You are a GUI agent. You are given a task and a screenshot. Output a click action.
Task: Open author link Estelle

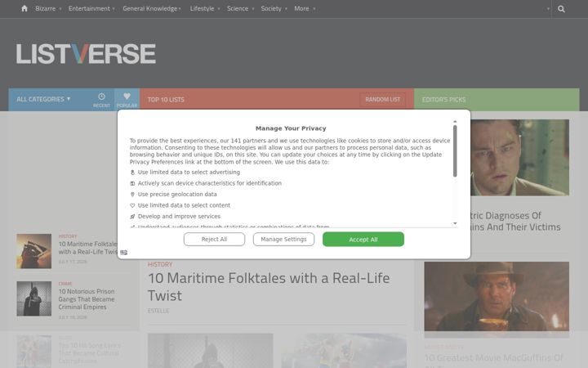[158, 311]
